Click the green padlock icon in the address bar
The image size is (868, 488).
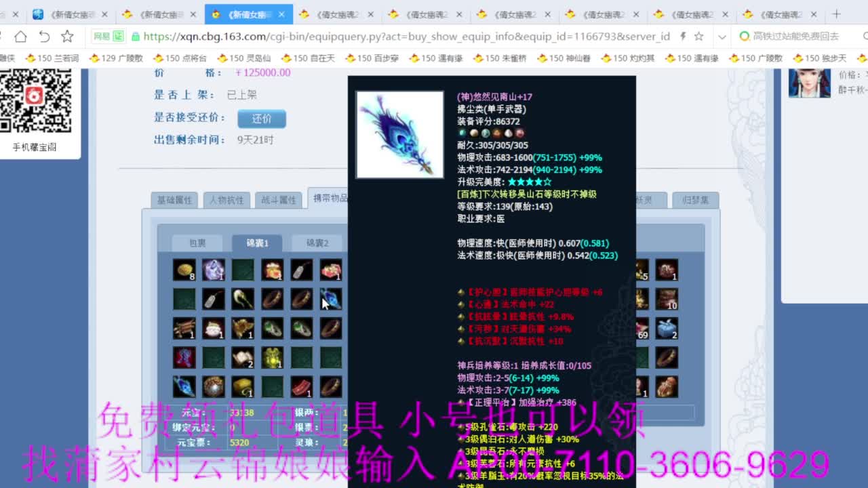pos(136,37)
